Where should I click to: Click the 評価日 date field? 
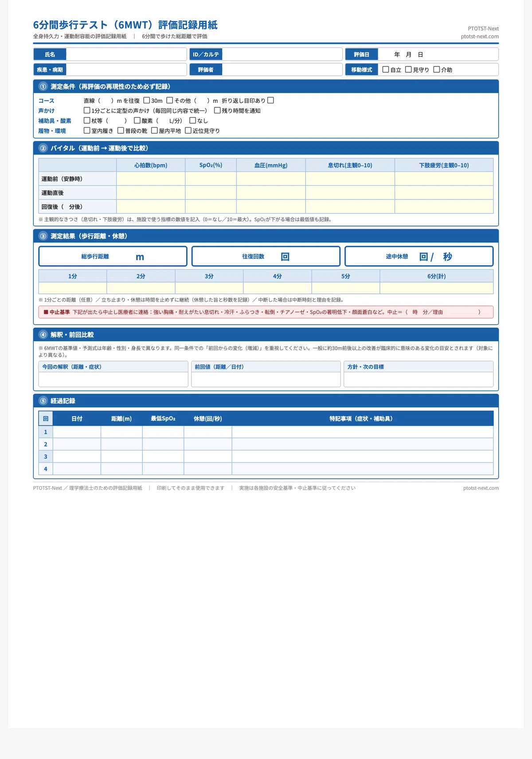click(x=438, y=55)
